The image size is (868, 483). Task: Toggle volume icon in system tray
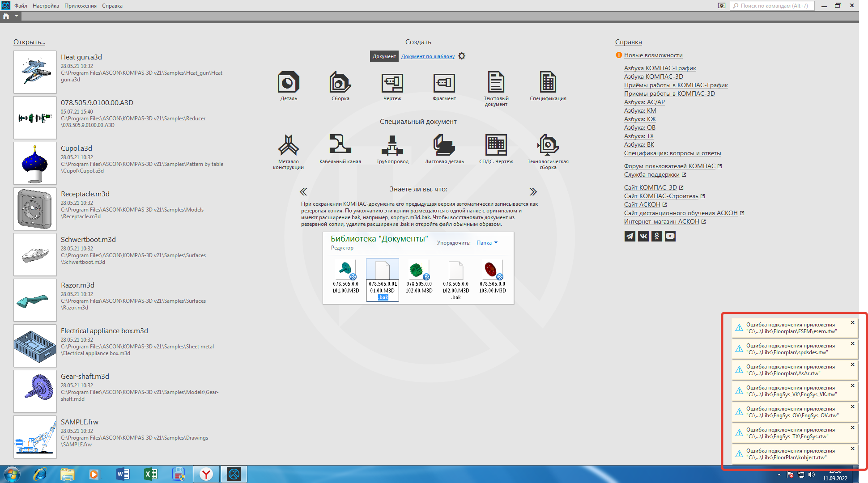click(x=812, y=475)
